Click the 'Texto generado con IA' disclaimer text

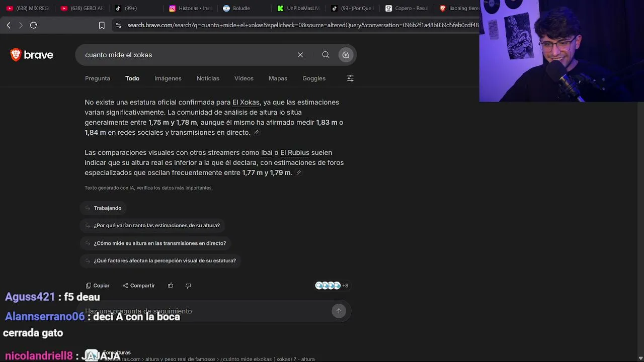point(148,188)
